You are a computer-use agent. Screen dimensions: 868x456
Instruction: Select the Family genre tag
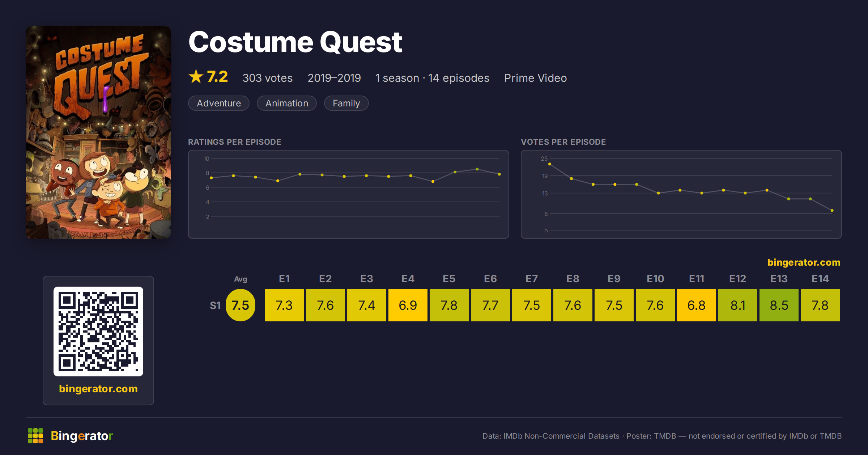(346, 103)
